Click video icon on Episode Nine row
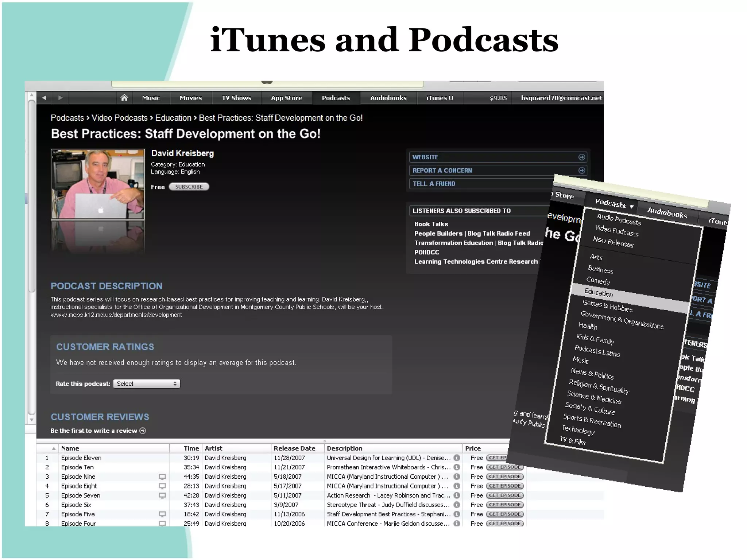Screen dimensions: 747x560 pyautogui.click(x=162, y=477)
